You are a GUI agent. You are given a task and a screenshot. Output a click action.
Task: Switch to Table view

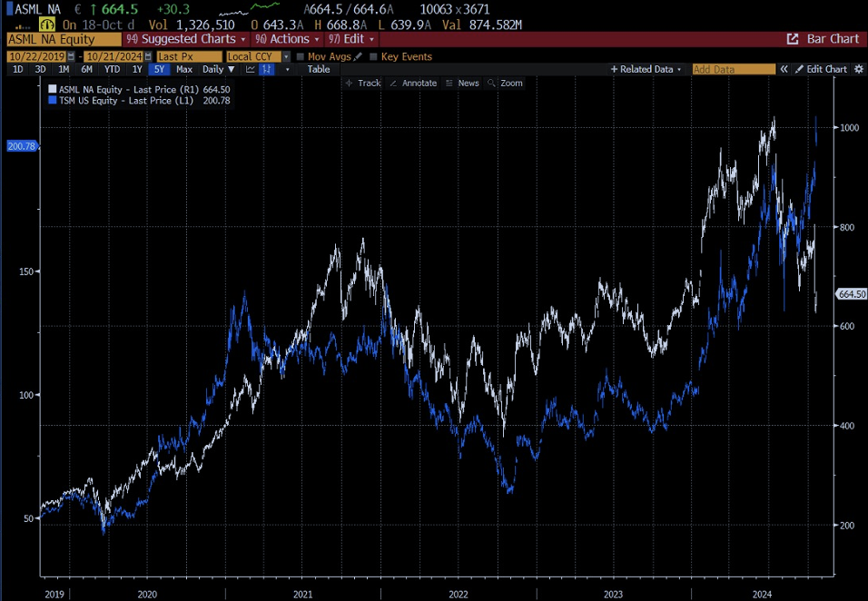tap(319, 69)
